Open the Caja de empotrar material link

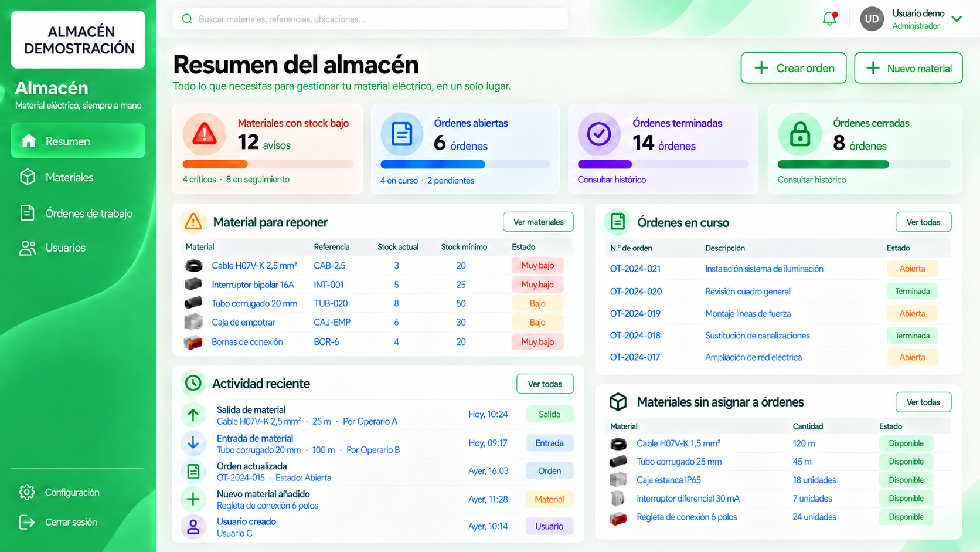pos(243,322)
